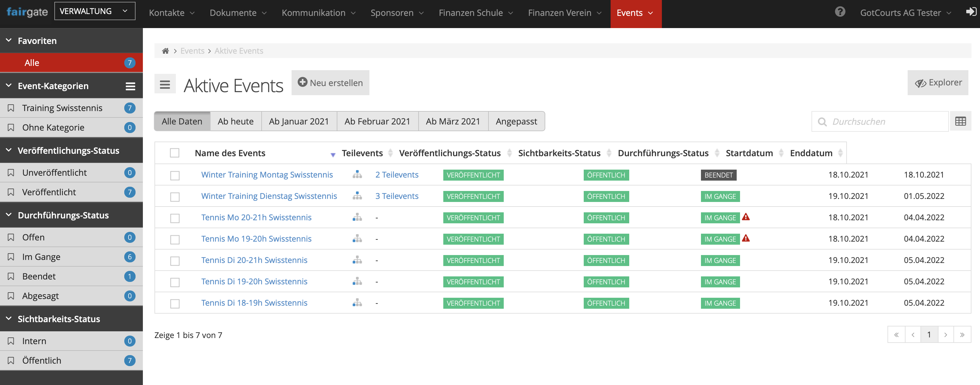Image resolution: width=980 pixels, height=385 pixels.
Task: Check the Tennis Di 18-19h Swisstennis row
Action: click(175, 303)
